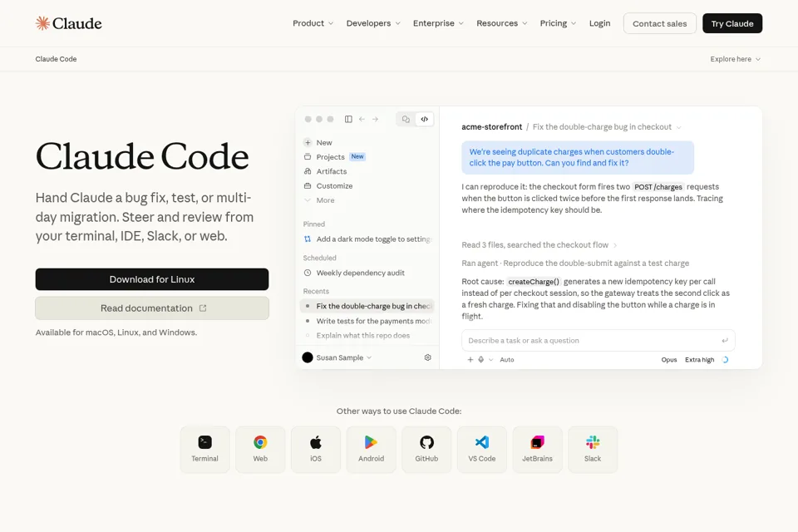798x532 pixels.
Task: Click the New badge beside Projects
Action: tap(357, 157)
